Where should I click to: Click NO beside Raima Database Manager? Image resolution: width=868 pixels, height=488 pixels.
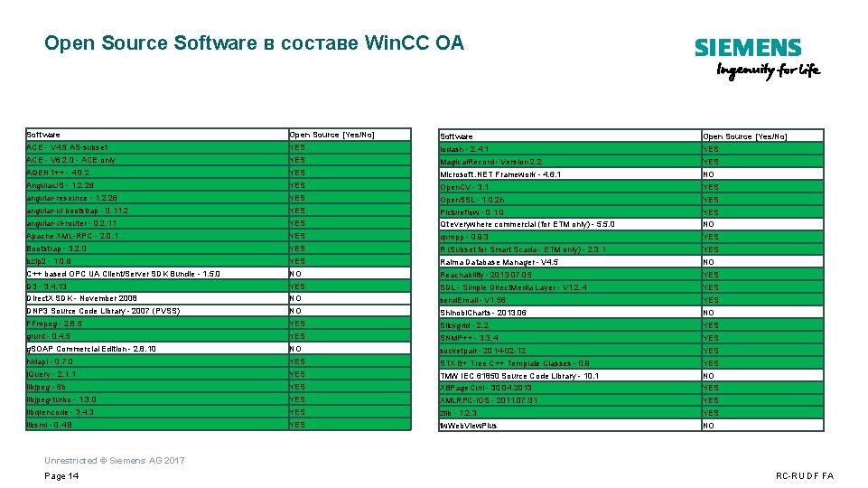coord(763,262)
